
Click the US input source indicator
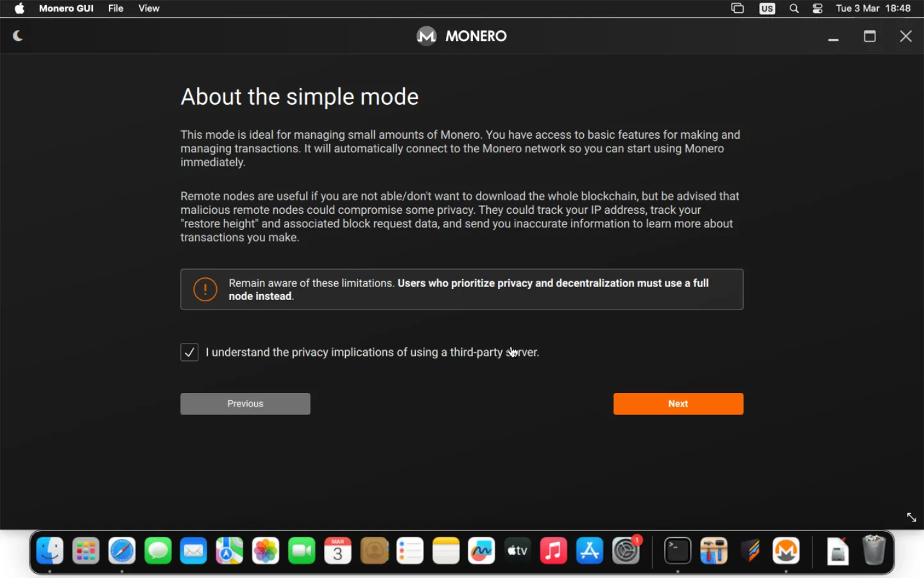click(767, 8)
